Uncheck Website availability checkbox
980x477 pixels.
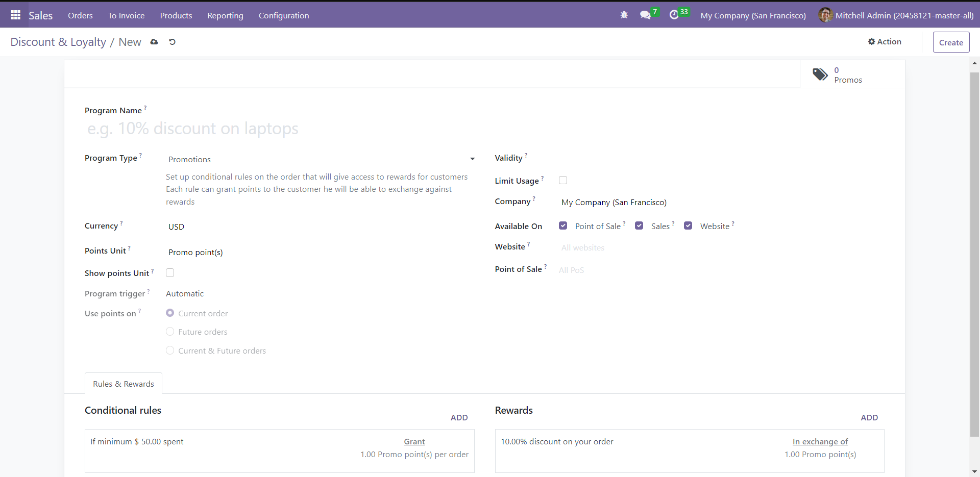pyautogui.click(x=688, y=225)
